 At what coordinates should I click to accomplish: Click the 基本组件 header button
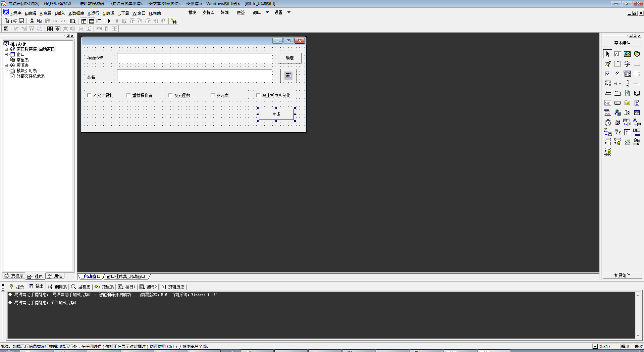click(622, 43)
